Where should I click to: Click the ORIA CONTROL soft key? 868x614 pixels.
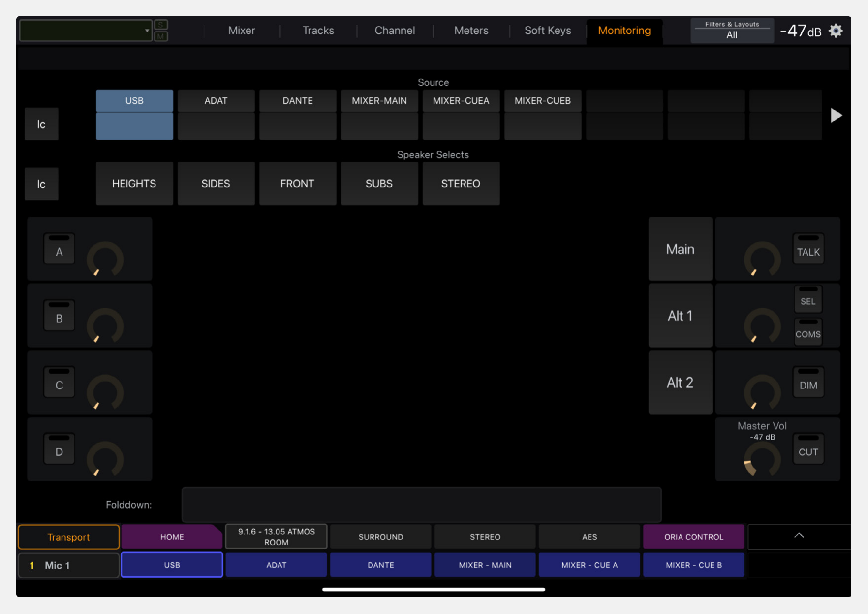(694, 537)
